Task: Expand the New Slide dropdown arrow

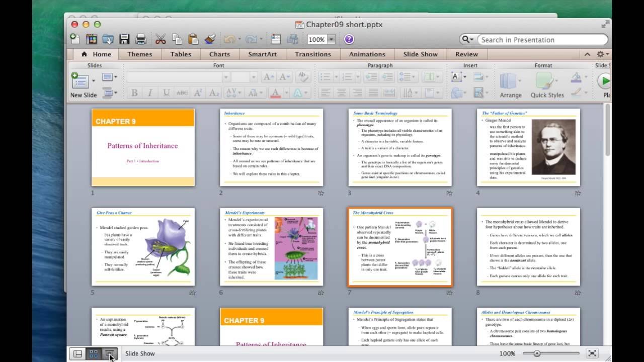Action: click(93, 80)
